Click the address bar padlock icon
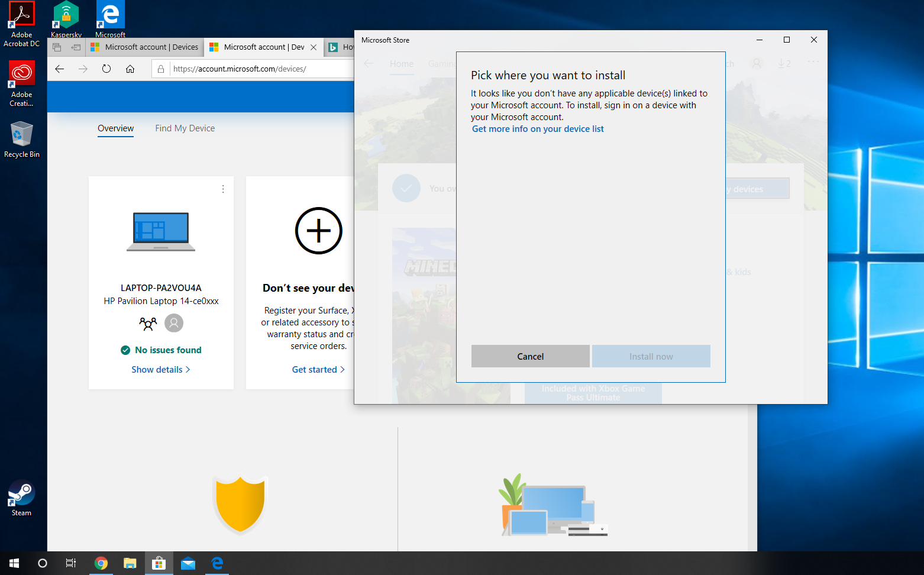 (x=161, y=69)
